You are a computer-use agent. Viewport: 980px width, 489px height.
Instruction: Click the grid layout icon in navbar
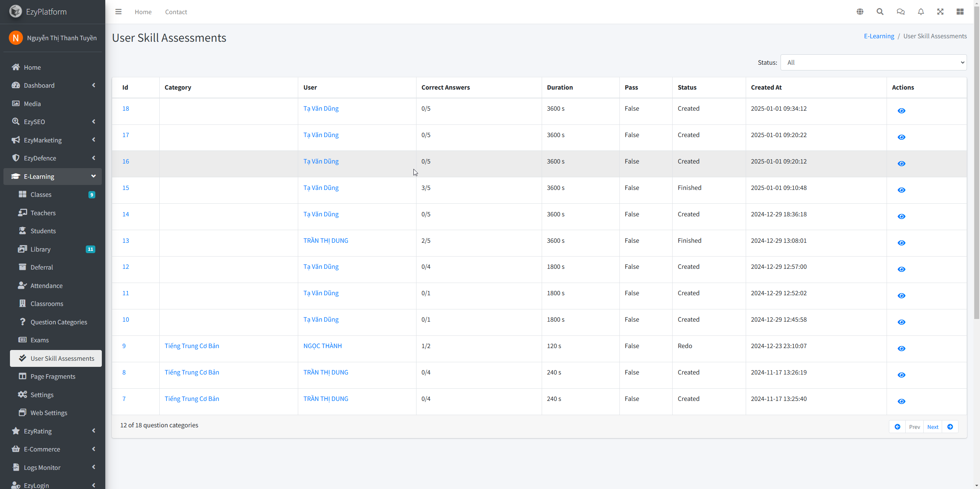pos(960,12)
